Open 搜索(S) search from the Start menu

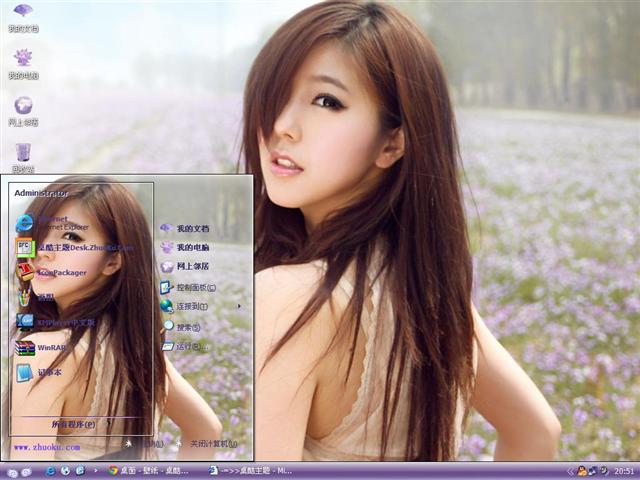(x=180, y=327)
